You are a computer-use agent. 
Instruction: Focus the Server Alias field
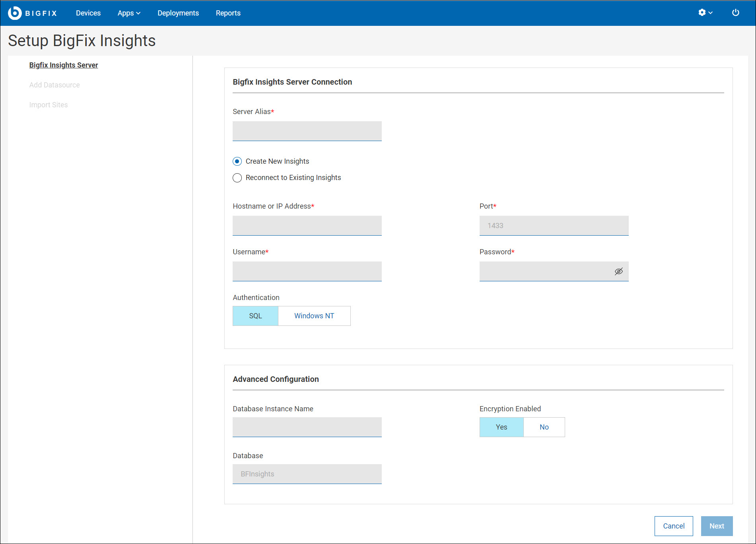(307, 131)
